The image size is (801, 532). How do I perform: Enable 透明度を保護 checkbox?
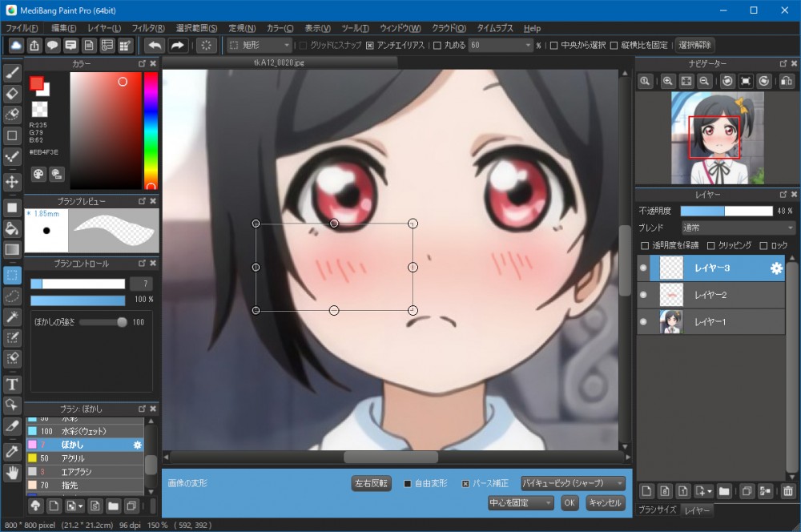(645, 246)
